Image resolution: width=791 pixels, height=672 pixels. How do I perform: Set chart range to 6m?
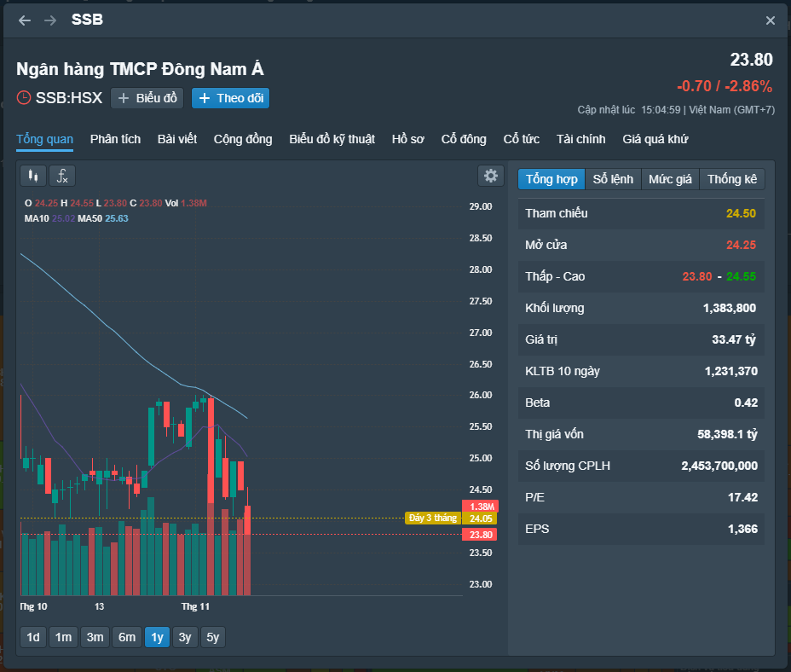tap(127, 637)
